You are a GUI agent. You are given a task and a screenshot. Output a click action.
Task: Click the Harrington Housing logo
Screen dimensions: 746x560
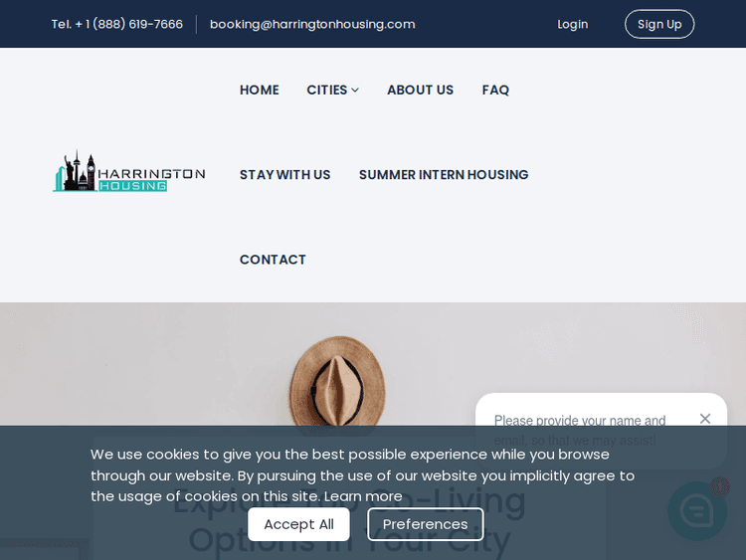[129, 171]
